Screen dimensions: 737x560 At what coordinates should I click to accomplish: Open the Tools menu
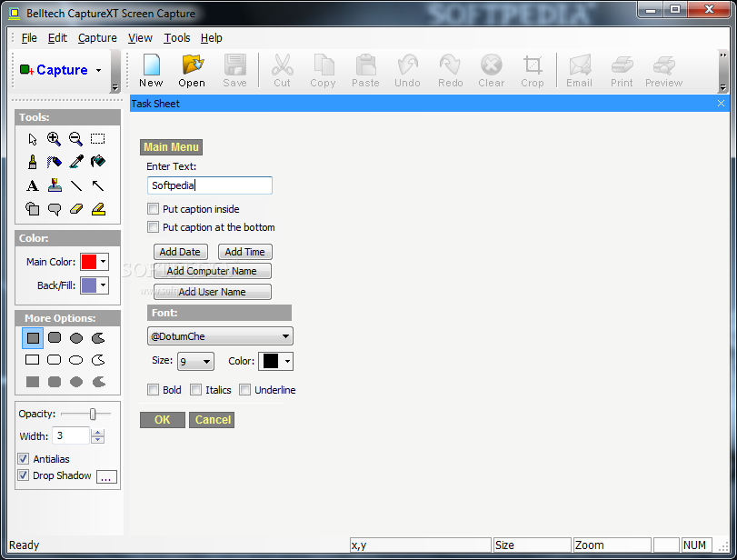pos(176,38)
